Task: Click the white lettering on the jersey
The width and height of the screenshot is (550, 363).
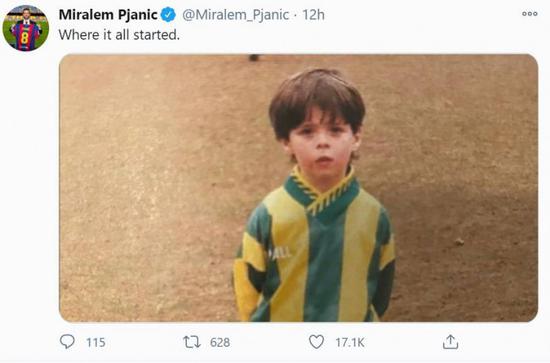Action: pyautogui.click(x=280, y=253)
